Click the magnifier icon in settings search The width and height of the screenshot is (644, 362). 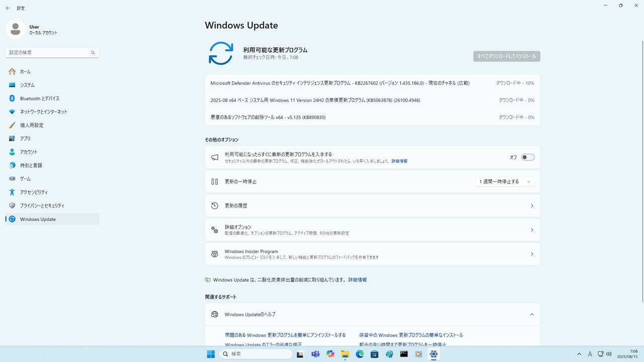click(93, 52)
